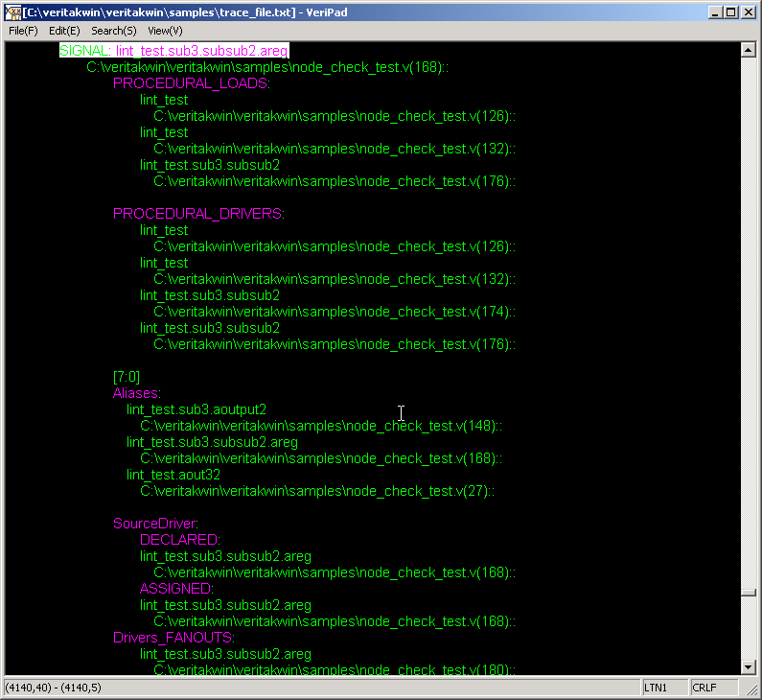Click the vertical scrollbar thumb

(749, 592)
